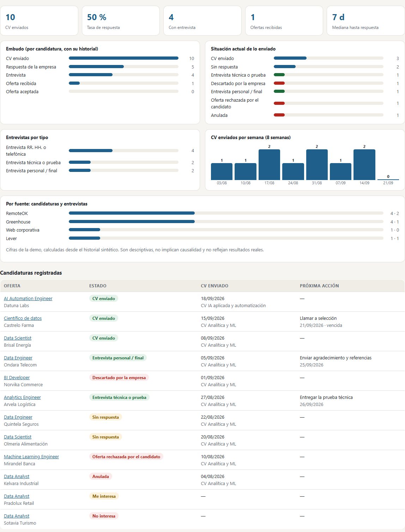Click the 'Candidaturas registradas' heading

pyautogui.click(x=31, y=273)
